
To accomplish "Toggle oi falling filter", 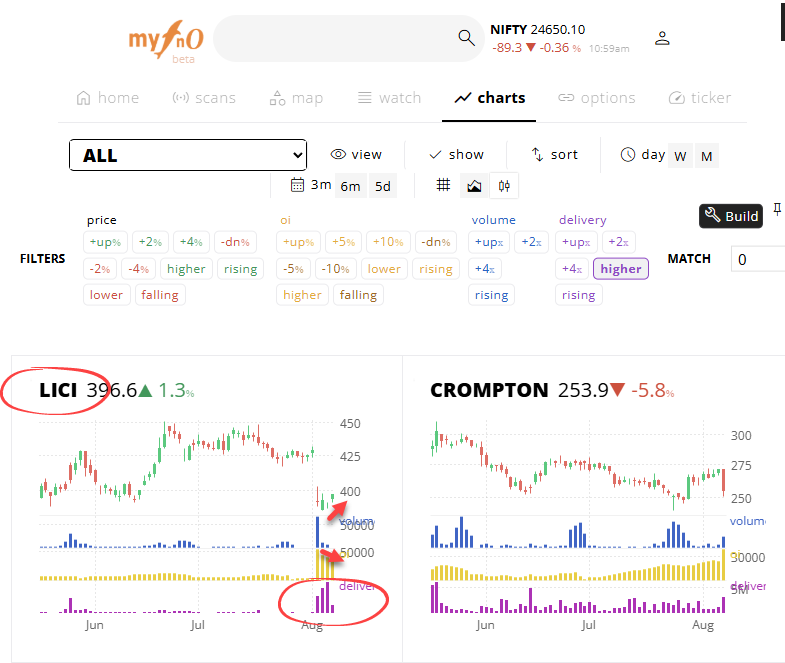I will [358, 295].
